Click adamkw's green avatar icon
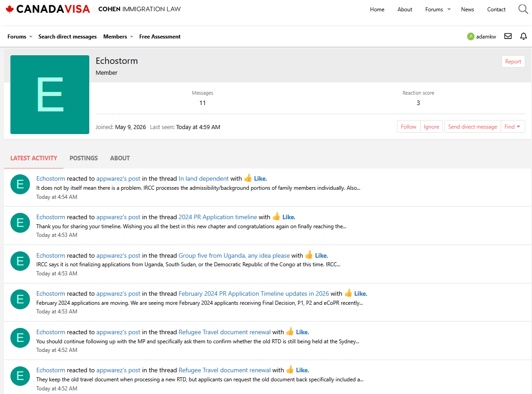The width and height of the screenshot is (532, 394). point(470,36)
